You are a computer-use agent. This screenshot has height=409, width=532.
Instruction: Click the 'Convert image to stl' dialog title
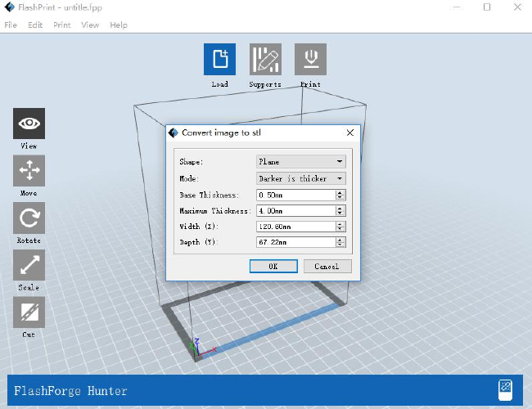[x=221, y=133]
